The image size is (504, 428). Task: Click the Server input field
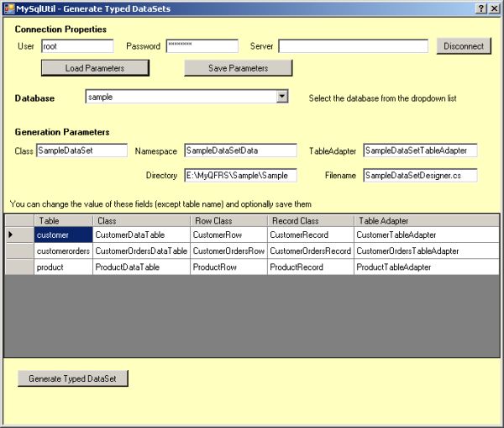pyautogui.click(x=354, y=46)
